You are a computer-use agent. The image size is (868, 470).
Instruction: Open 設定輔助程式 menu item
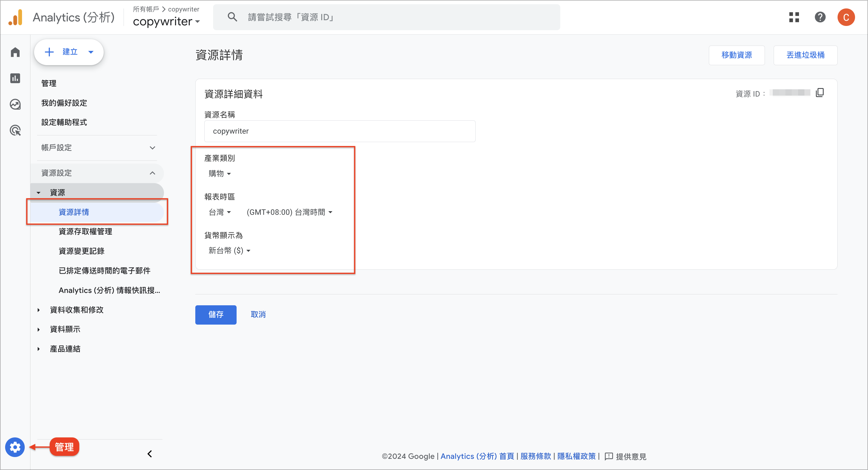(x=64, y=122)
